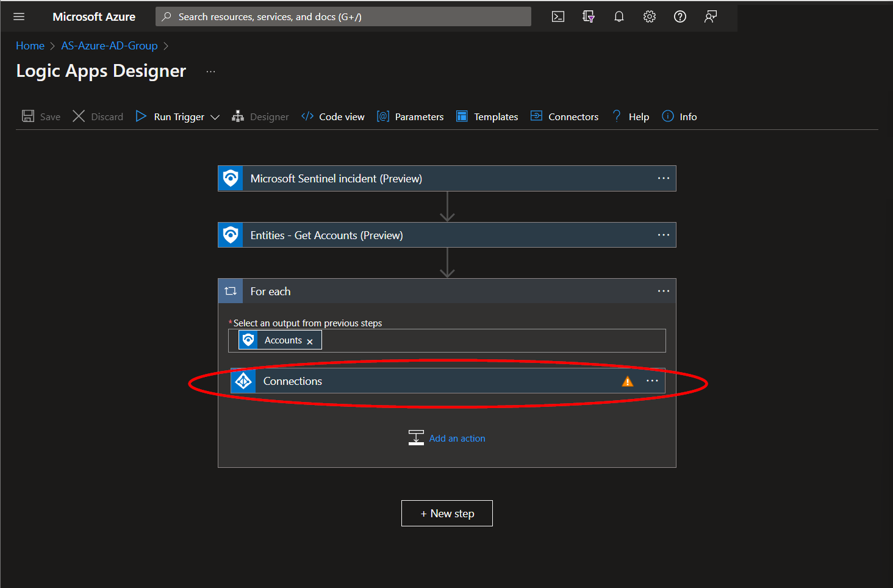This screenshot has width=893, height=588.
Task: Focus the search resources, services, and docs box
Action: point(343,16)
